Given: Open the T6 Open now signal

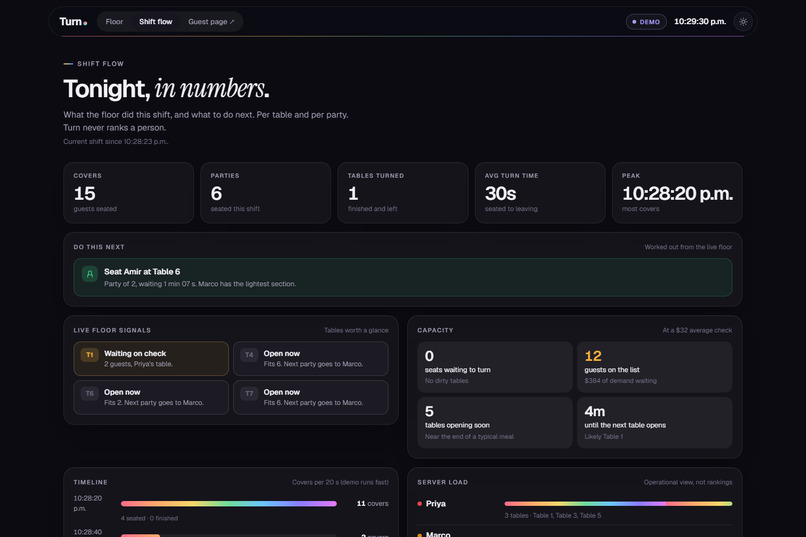Looking at the screenshot, I should tap(151, 397).
